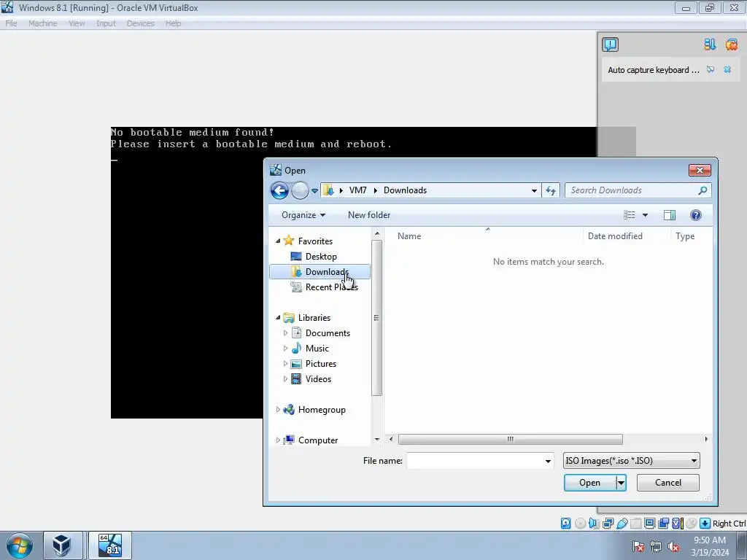The width and height of the screenshot is (747, 560).
Task: Click the Windows 8.1 VM taskbar button
Action: point(110,545)
